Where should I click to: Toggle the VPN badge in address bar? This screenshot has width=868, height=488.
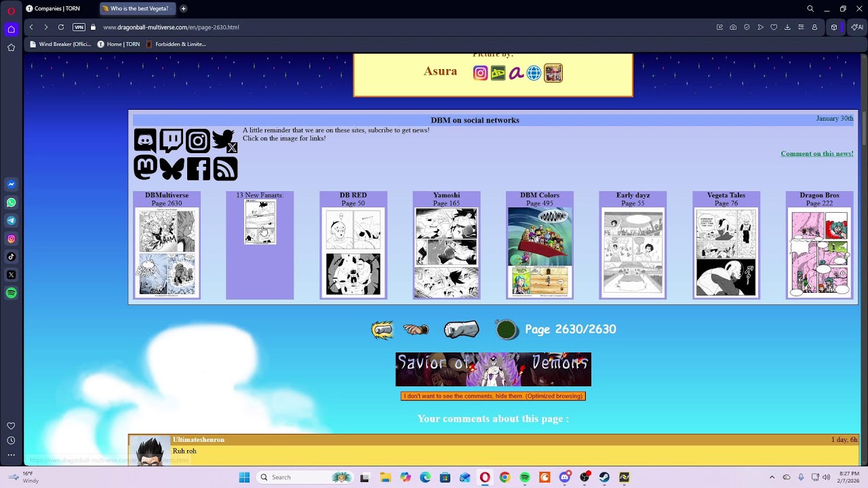[x=79, y=27]
